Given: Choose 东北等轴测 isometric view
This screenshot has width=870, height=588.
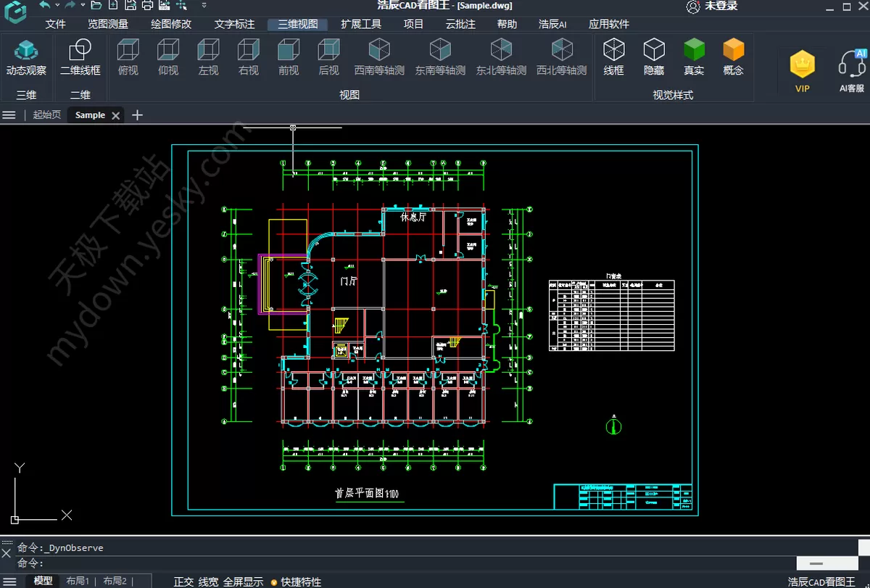Looking at the screenshot, I should click(501, 58).
